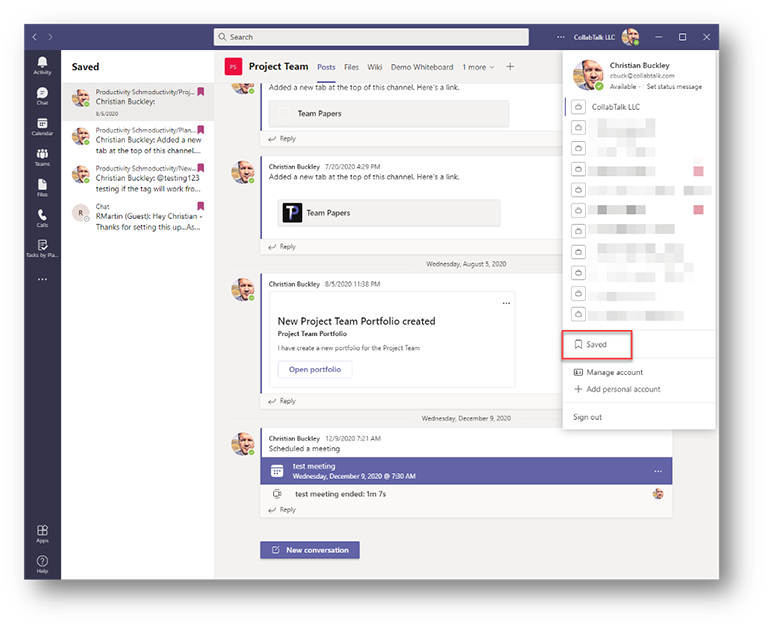This screenshot has width=768, height=628.
Task: Click the Open portfolio button
Action: (314, 369)
